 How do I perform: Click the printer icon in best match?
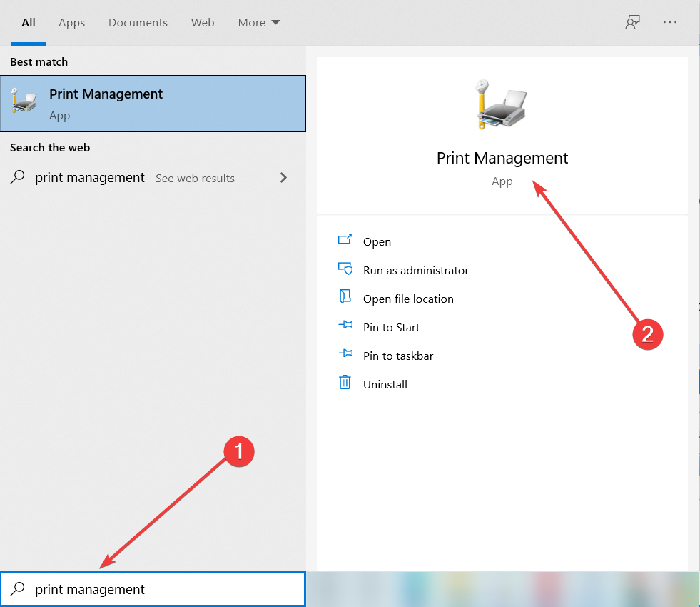24,101
